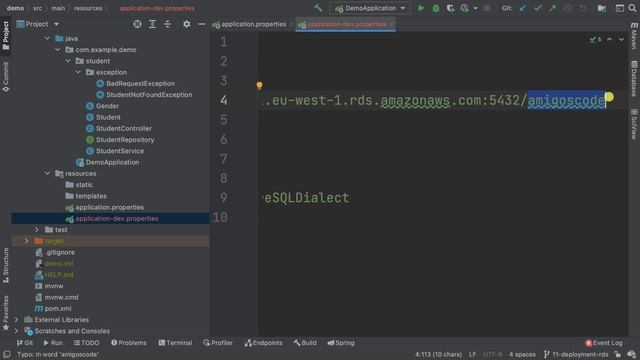Click the Profiler run icon in toolbar
This screenshot has width=640, height=360.
(x=464, y=8)
